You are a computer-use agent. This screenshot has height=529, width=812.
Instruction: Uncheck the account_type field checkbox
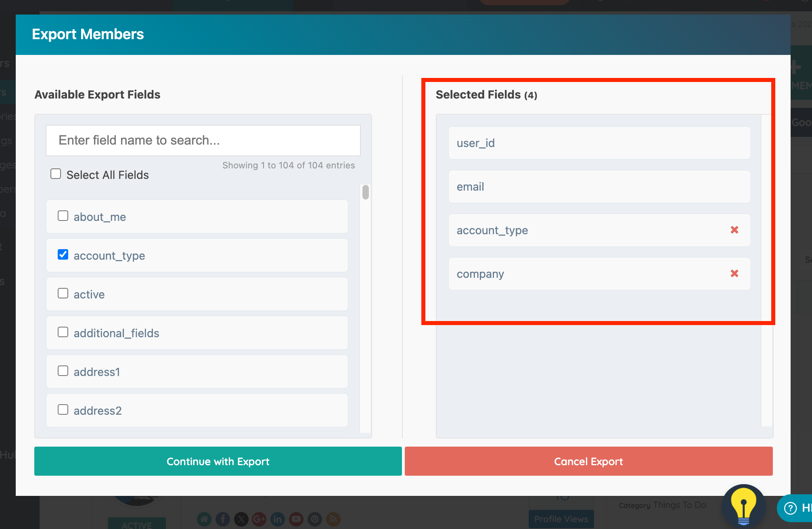point(63,255)
